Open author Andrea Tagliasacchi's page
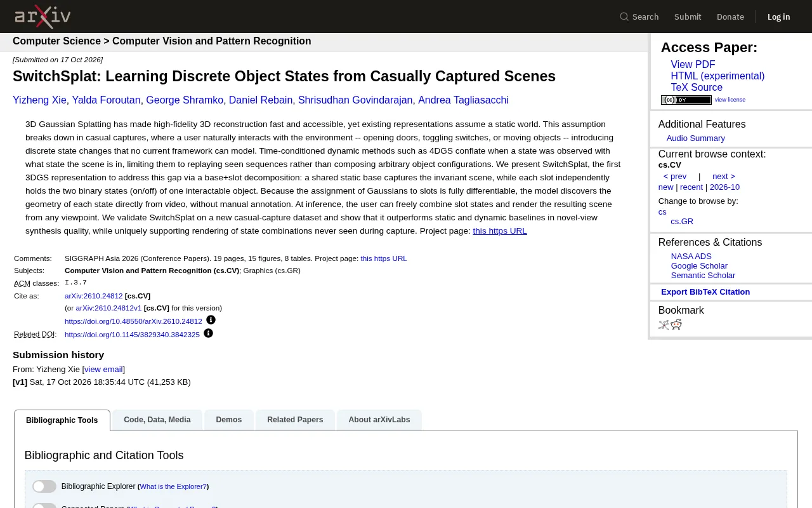This screenshot has height=508, width=812. [463, 100]
